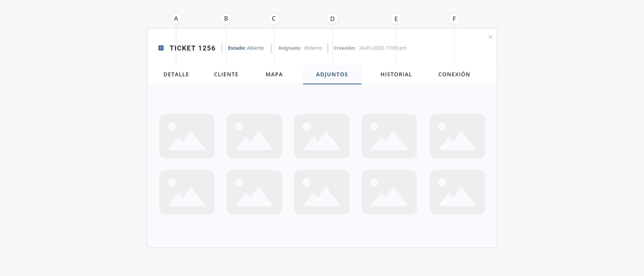Open fourth attachment thumbnail in top row
Screen dimensions: 644x276
(x=389, y=136)
